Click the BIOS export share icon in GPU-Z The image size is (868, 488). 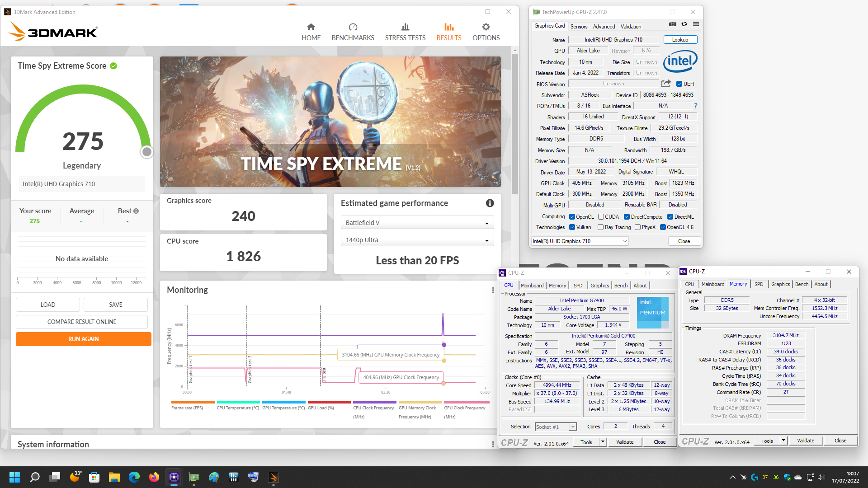[666, 84]
